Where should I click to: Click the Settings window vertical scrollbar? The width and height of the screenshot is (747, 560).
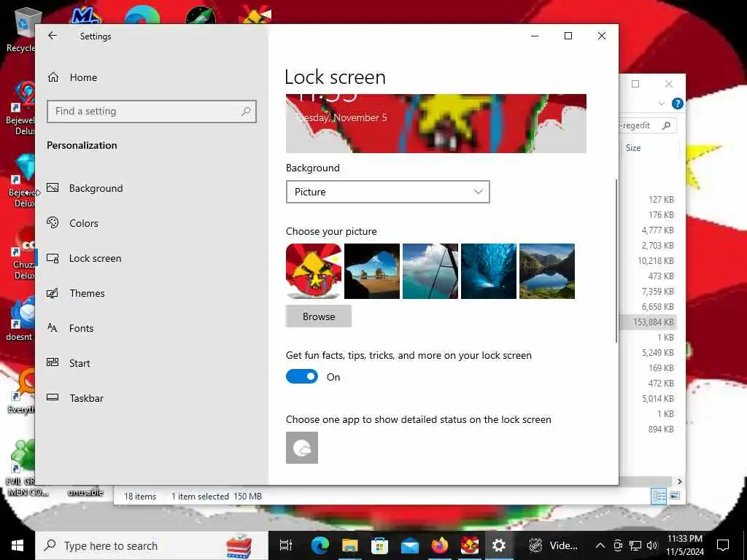pyautogui.click(x=616, y=260)
